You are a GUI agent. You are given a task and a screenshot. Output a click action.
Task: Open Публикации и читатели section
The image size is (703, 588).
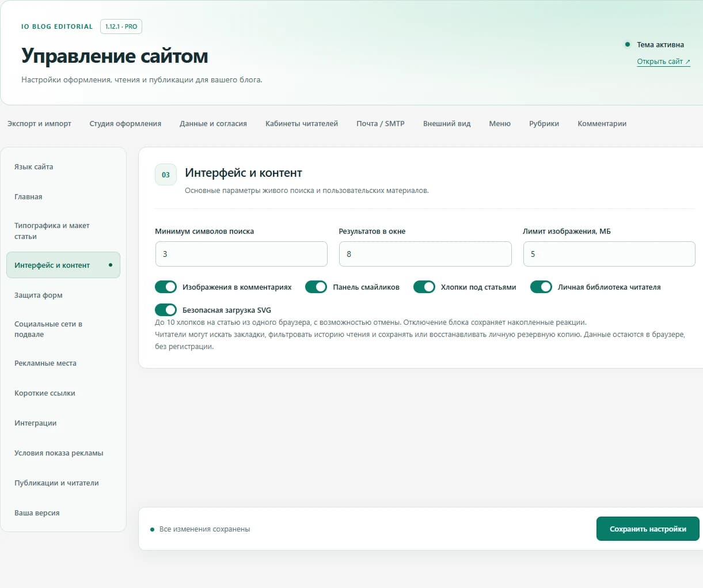[x=63, y=483]
